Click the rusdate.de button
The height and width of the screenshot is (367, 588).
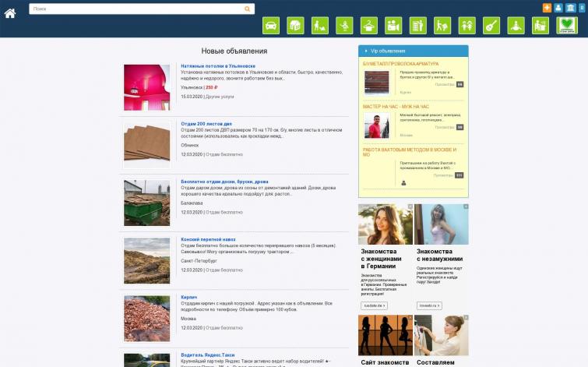click(375, 305)
